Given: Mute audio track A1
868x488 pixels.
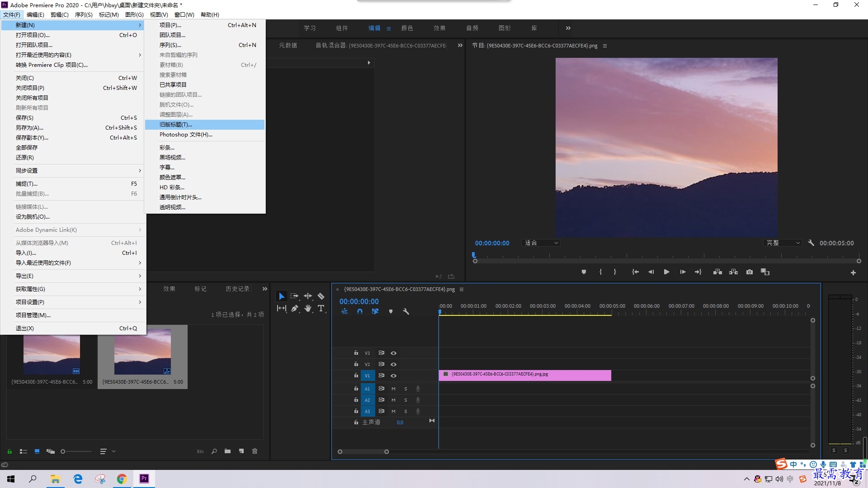Looking at the screenshot, I should (x=393, y=389).
